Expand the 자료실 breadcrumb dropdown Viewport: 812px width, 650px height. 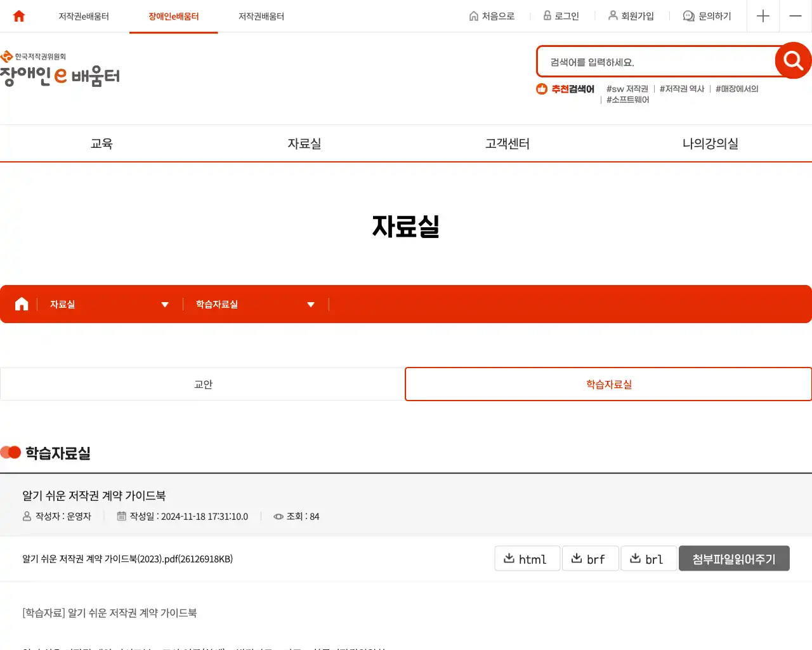pos(165,304)
